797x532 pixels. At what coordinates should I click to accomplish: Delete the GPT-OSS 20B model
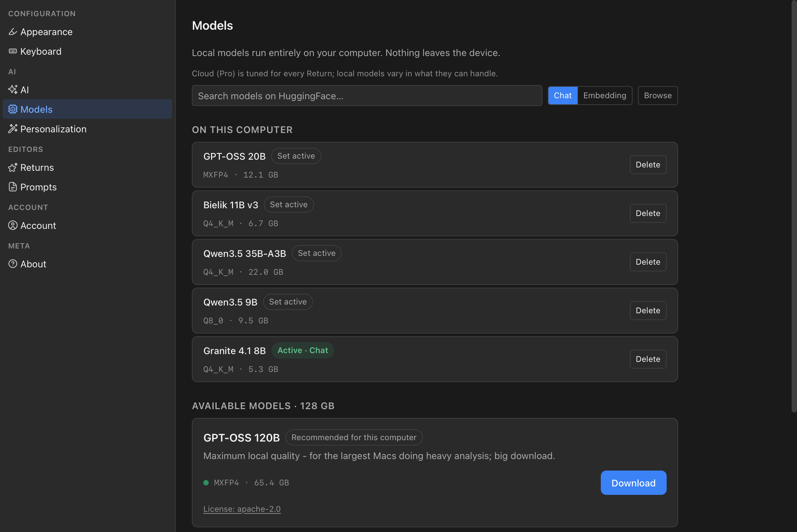pos(648,165)
